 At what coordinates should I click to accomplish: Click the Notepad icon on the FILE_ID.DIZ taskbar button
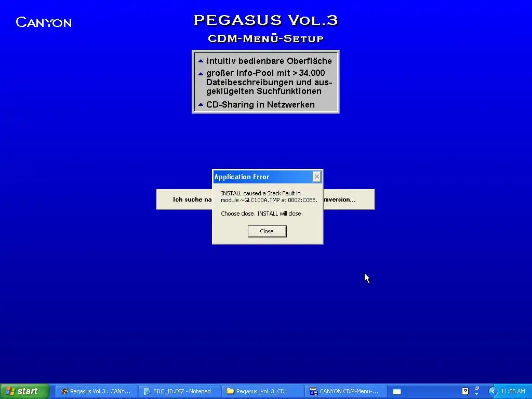click(x=147, y=391)
